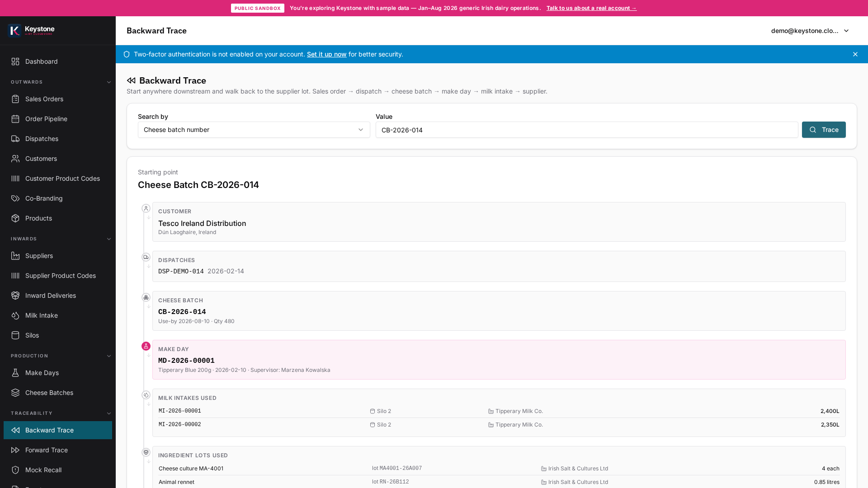Click the Cheese Batch timeline node icon

(146, 297)
